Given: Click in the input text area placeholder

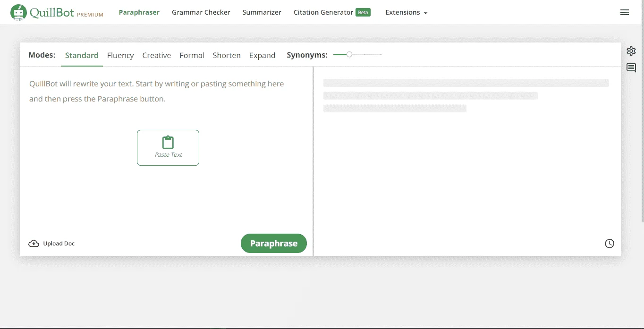Looking at the screenshot, I should coord(157,91).
